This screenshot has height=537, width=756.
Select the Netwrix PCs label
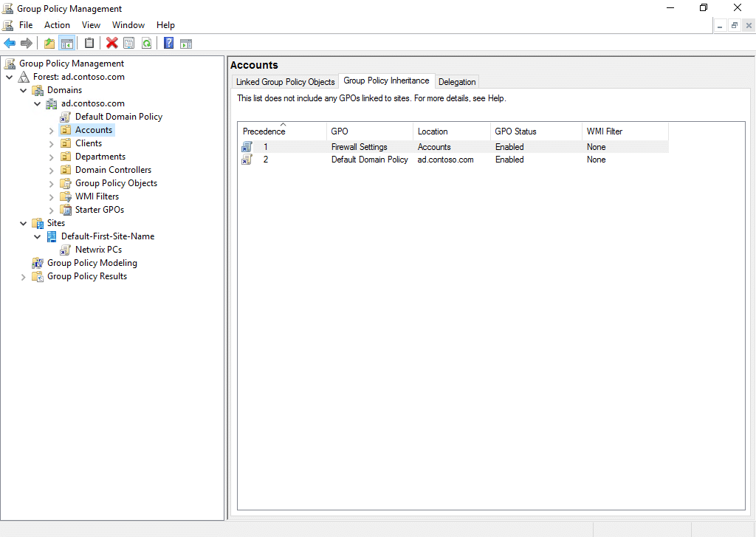tap(98, 250)
